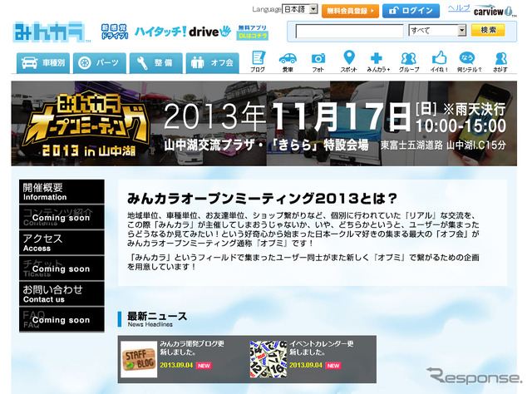Open 開催概要 Information in the sidebar
Image resolution: width=532 pixels, height=394 pixels.
point(62,192)
